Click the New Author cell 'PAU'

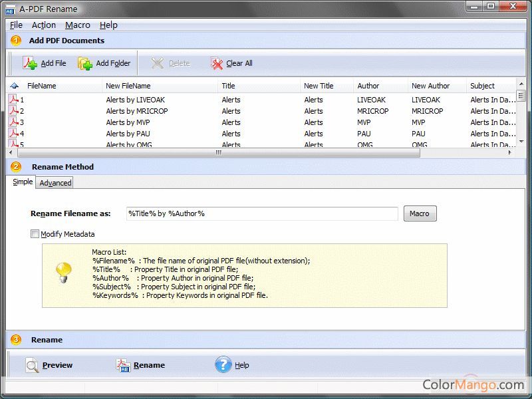click(418, 134)
